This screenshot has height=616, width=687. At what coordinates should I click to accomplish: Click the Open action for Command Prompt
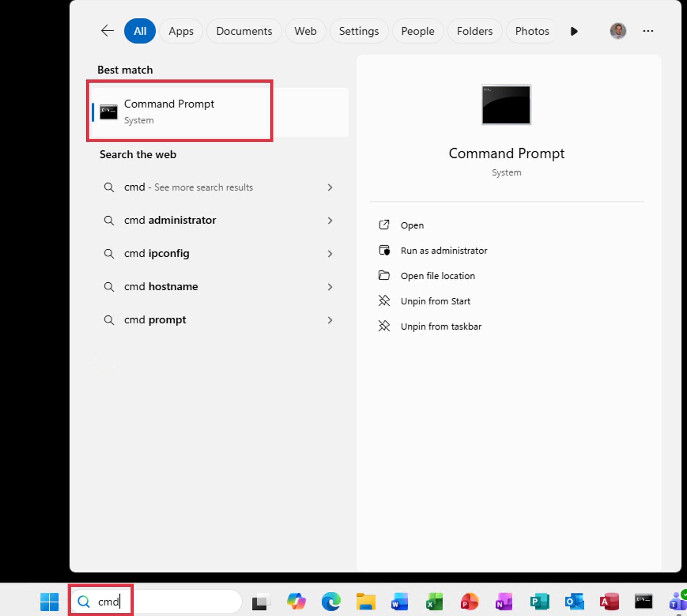(x=412, y=225)
